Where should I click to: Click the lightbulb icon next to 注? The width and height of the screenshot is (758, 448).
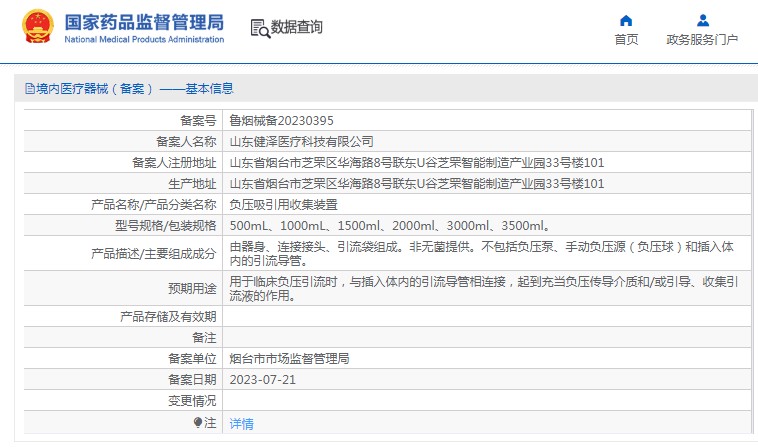click(x=198, y=423)
